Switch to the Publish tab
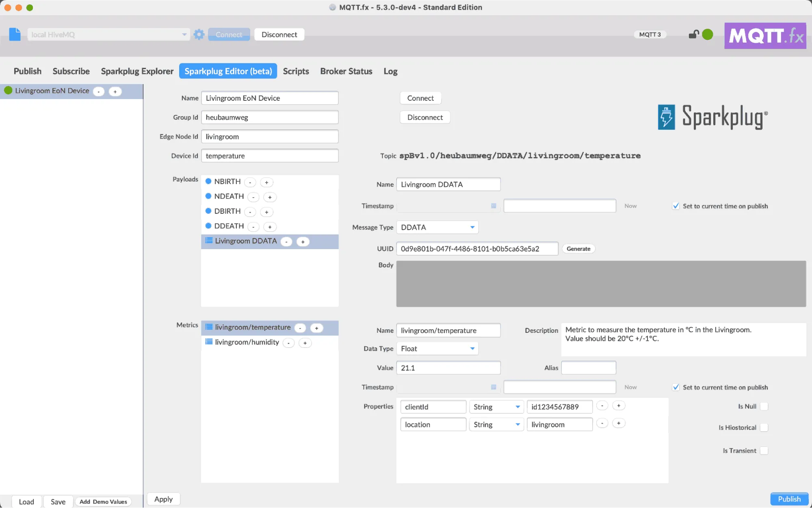The height and width of the screenshot is (508, 812). coord(28,71)
